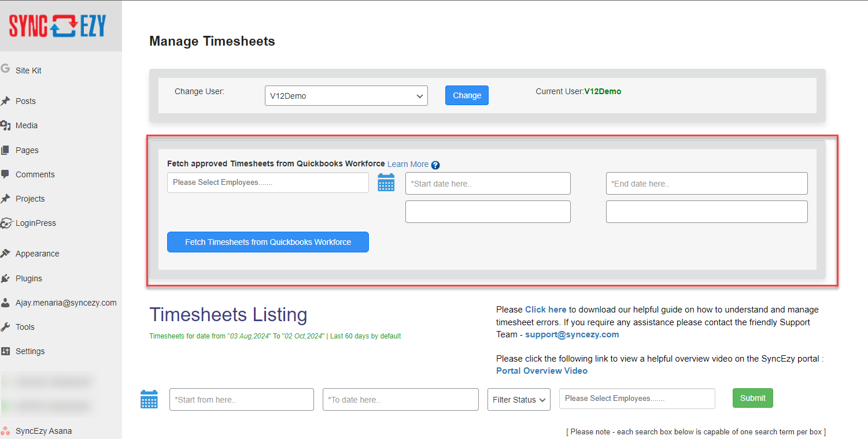Click the Pages icon in sidebar
The image size is (868, 439).
tap(5, 150)
